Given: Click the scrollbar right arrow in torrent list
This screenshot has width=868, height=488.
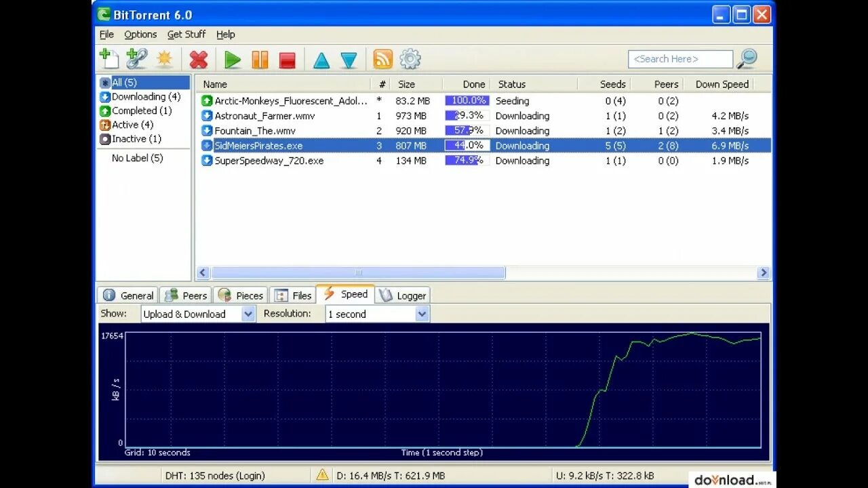Looking at the screenshot, I should [764, 273].
